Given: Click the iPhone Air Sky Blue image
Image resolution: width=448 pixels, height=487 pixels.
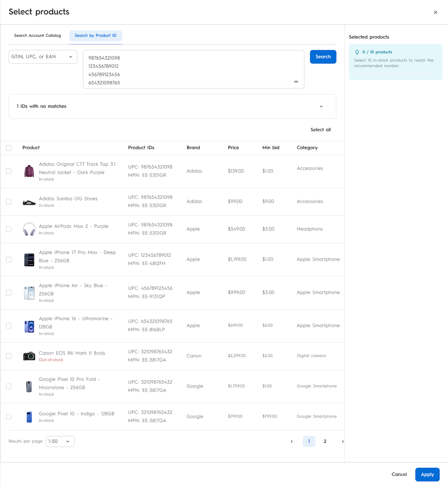Looking at the screenshot, I should coord(29,293).
